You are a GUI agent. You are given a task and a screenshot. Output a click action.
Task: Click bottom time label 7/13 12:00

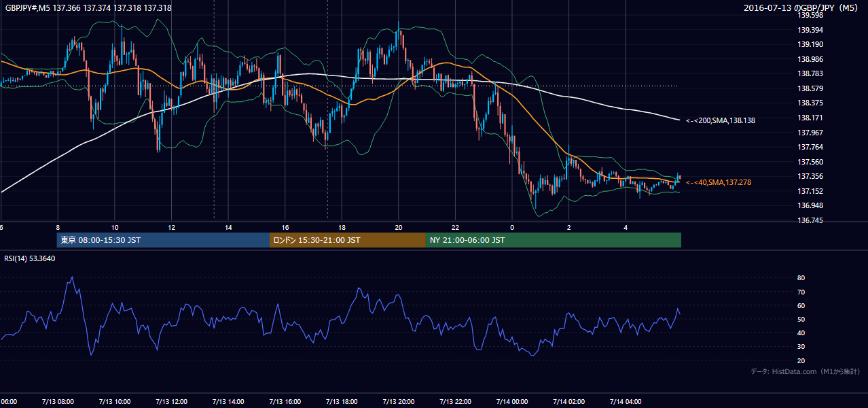click(172, 401)
